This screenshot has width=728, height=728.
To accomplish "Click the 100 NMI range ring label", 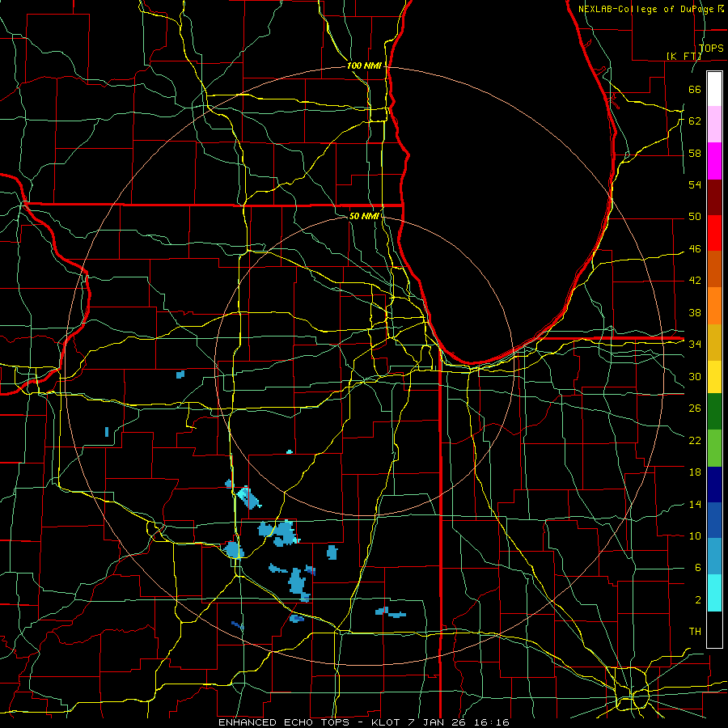I will pyautogui.click(x=364, y=66).
